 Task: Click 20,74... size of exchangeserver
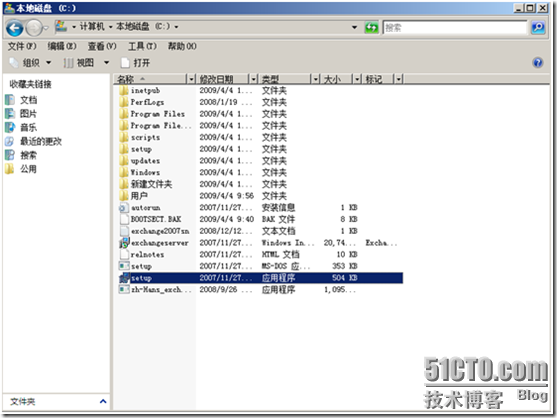pos(340,243)
